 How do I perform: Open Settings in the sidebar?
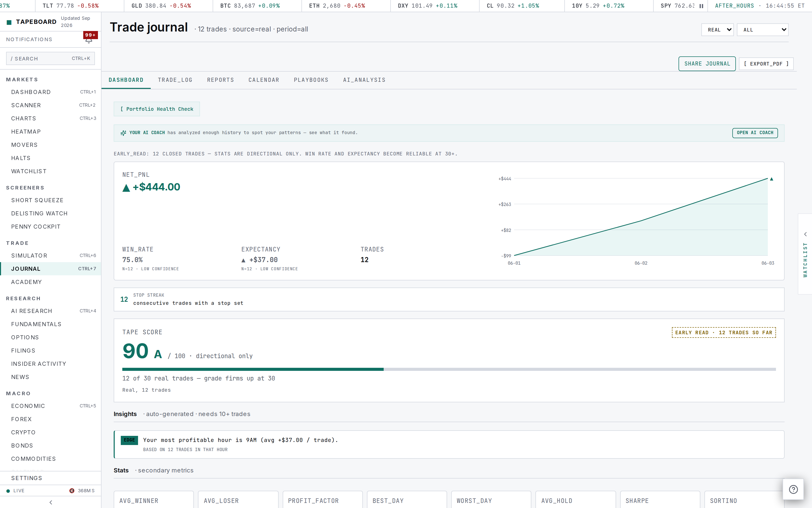[51, 478]
